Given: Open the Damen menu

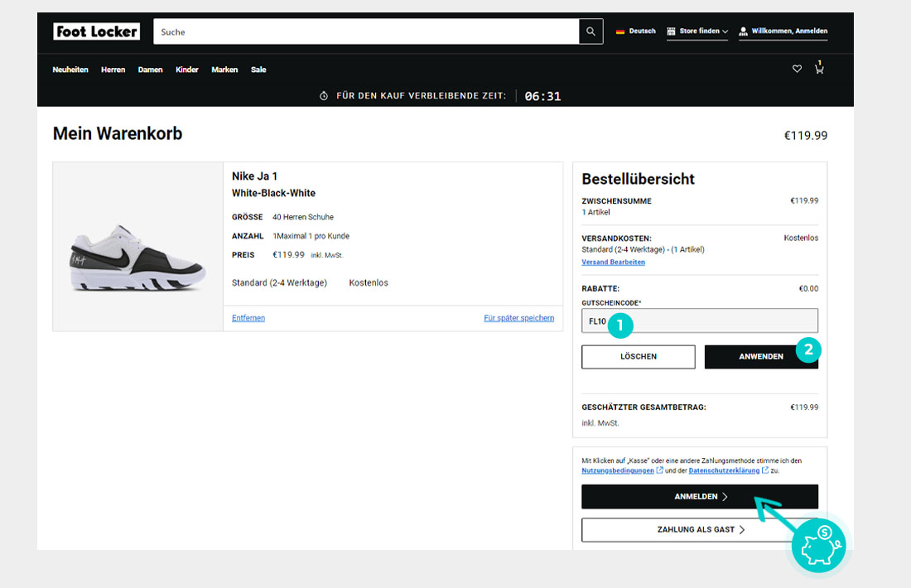Looking at the screenshot, I should tap(150, 70).
